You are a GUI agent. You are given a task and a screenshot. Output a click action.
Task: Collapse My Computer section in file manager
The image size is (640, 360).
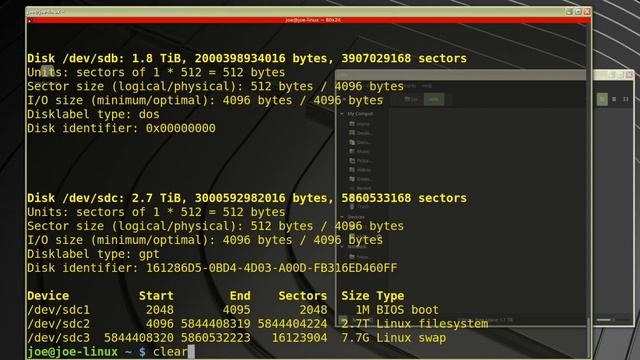(x=342, y=114)
